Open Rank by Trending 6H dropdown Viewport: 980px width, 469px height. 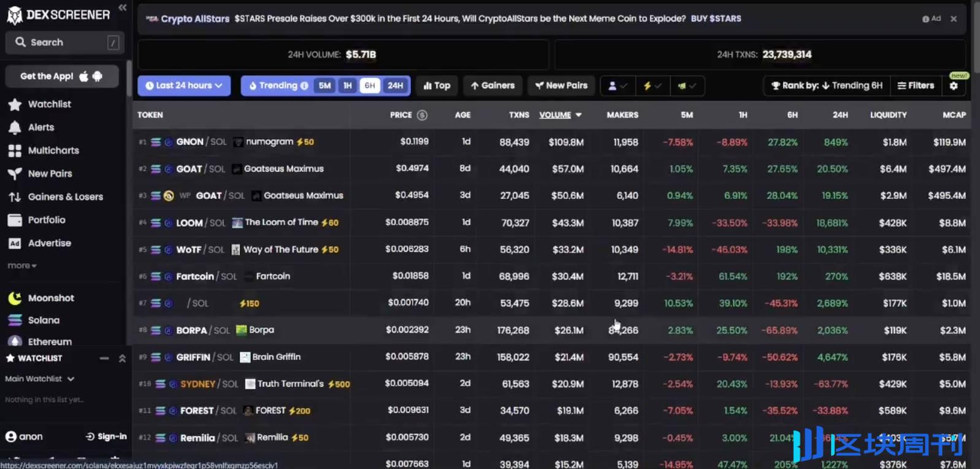tap(826, 86)
